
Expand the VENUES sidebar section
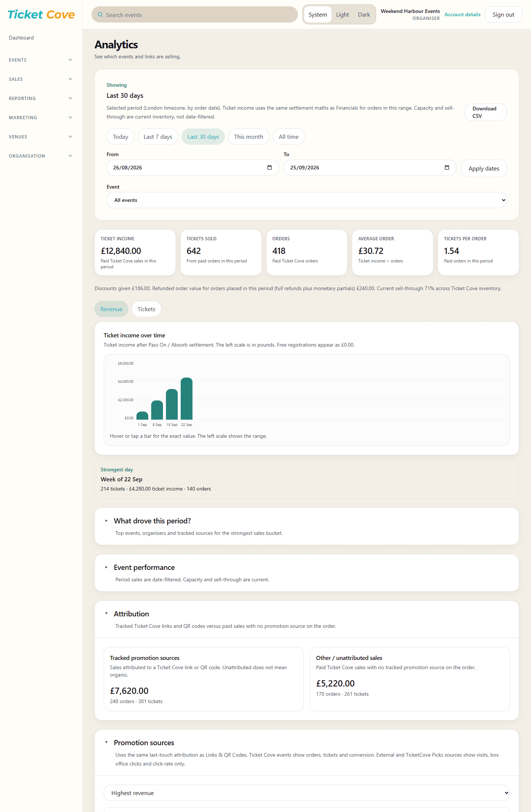click(x=41, y=137)
